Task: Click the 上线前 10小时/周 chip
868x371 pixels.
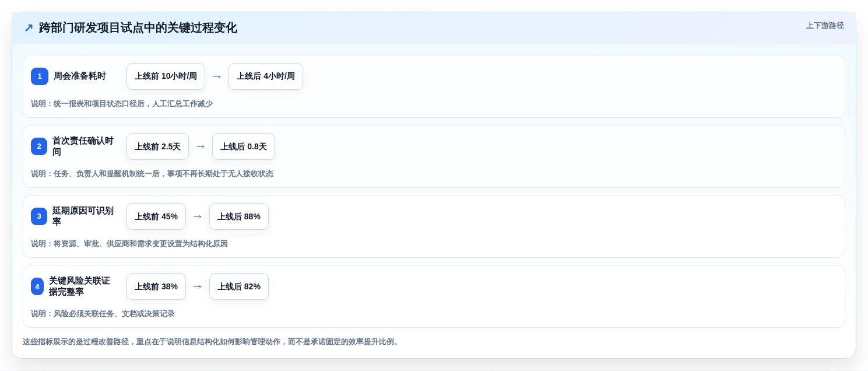Action: [x=166, y=76]
